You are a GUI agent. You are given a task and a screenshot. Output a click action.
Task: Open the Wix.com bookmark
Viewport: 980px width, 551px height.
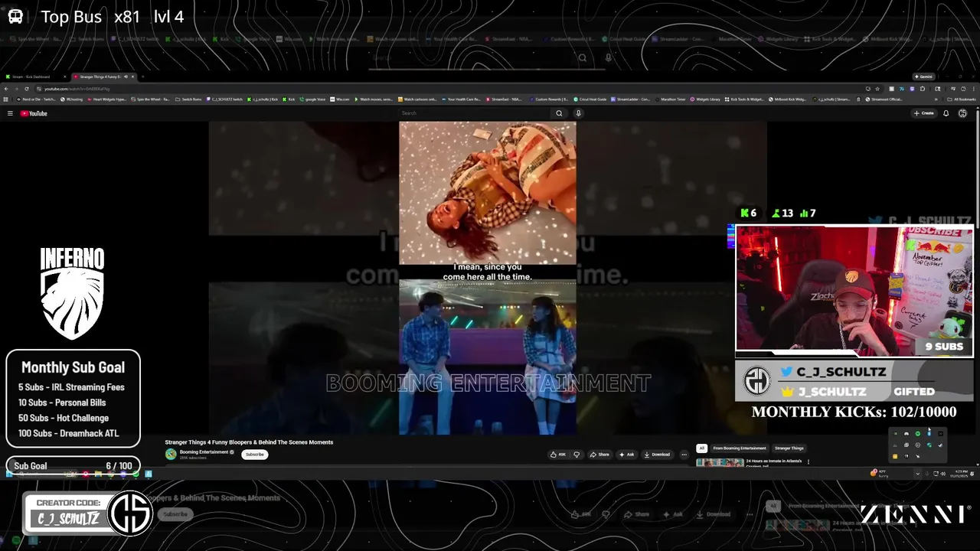pos(340,99)
